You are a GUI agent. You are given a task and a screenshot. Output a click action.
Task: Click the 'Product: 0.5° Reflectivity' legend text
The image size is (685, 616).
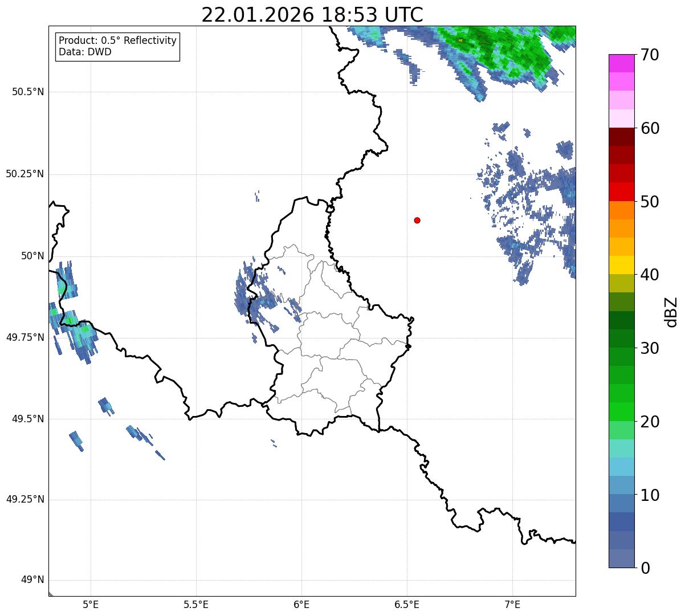pos(117,41)
